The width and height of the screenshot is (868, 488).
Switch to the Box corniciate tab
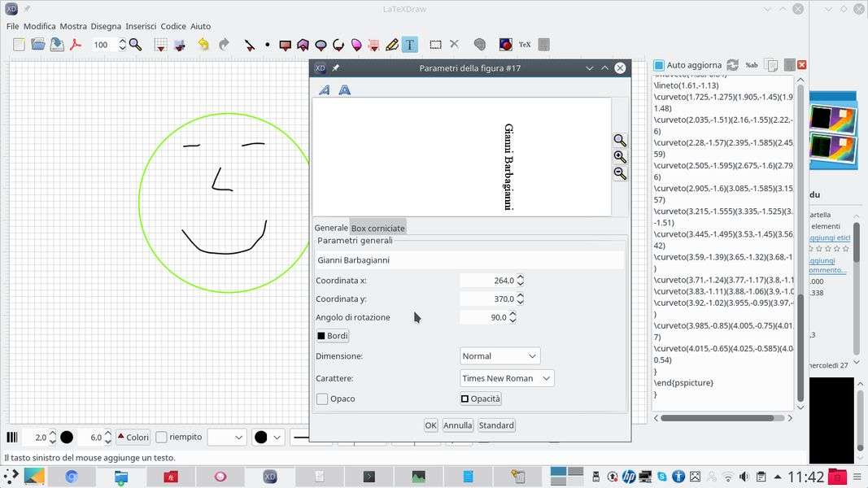click(377, 229)
